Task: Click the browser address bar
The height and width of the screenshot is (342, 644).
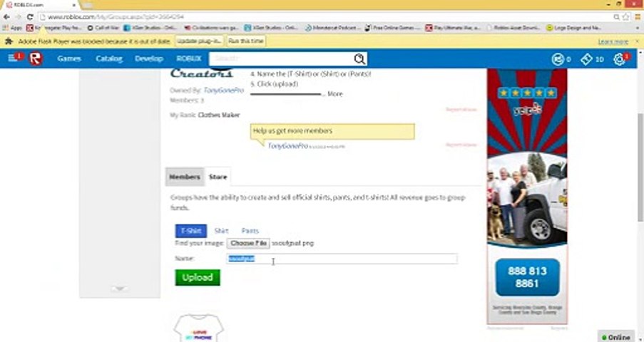Action: click(x=324, y=17)
